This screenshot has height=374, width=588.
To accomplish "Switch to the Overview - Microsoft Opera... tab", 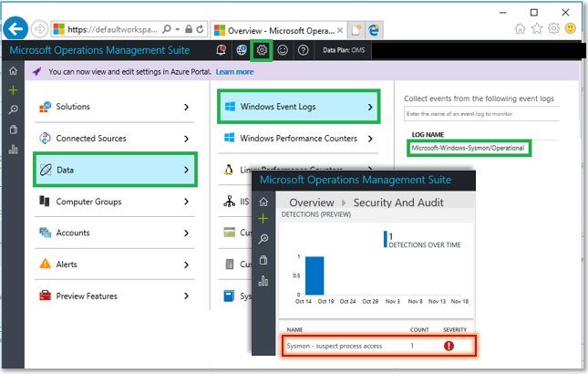I will click(279, 30).
